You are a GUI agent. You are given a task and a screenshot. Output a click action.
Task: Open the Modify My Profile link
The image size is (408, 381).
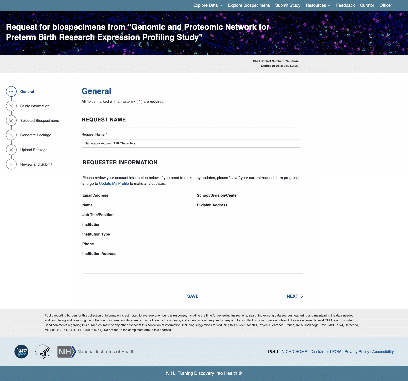coord(114,184)
